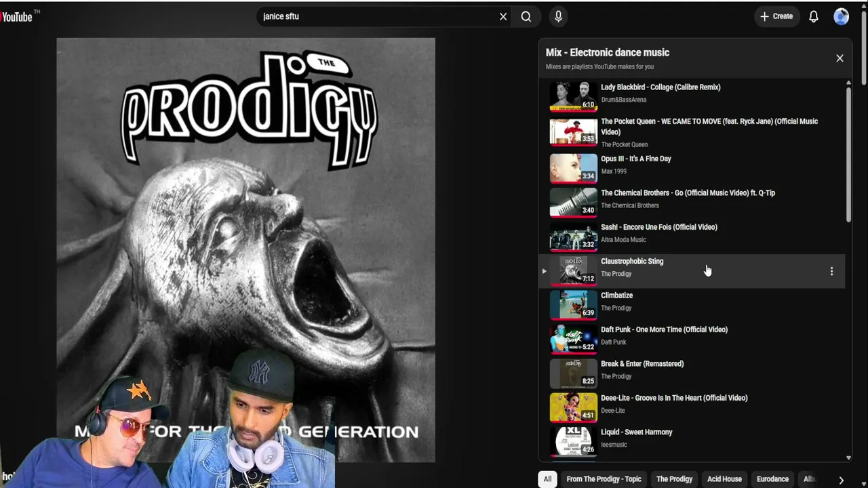
Task: Select the All filter chip
Action: tap(547, 479)
